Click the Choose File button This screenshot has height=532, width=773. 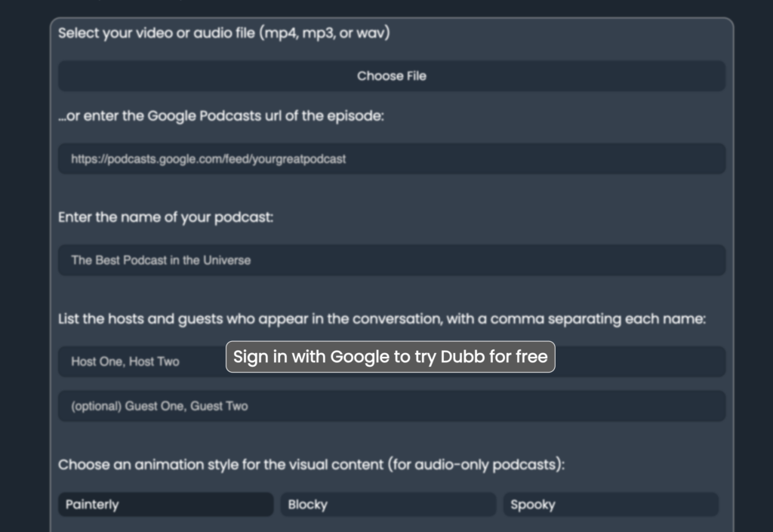click(391, 76)
